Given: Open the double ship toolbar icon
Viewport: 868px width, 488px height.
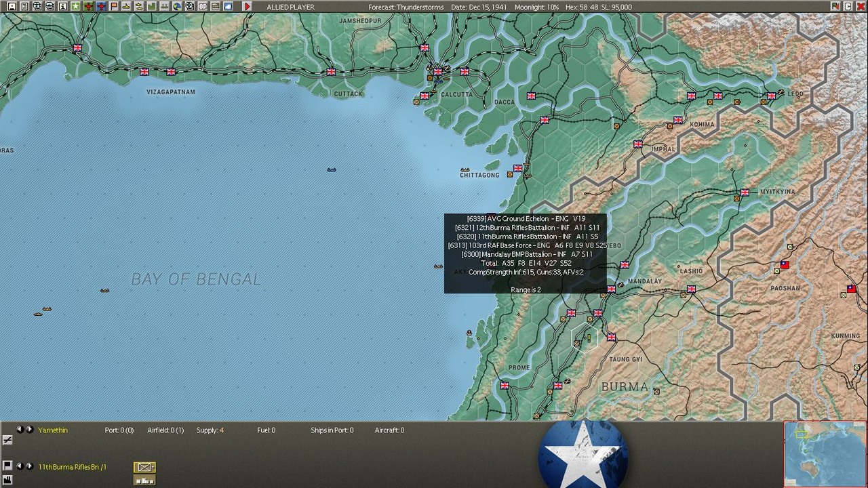Looking at the screenshot, I should click(x=139, y=6).
